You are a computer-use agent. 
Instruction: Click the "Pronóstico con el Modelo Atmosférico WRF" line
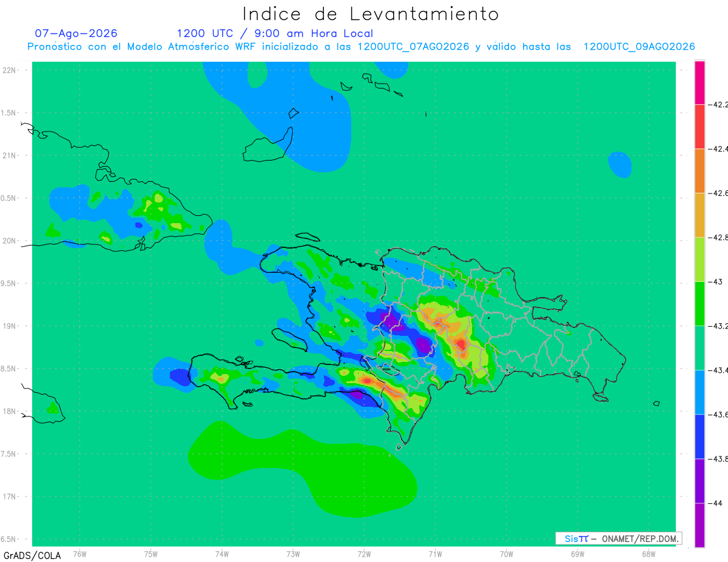tap(361, 47)
